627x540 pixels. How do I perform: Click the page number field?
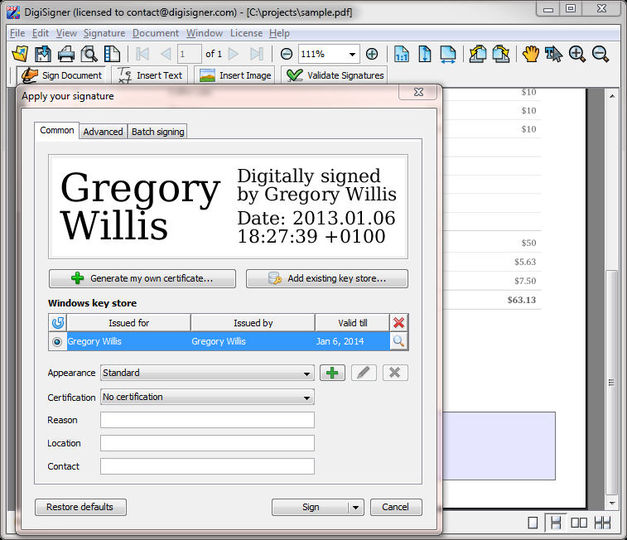(x=189, y=54)
